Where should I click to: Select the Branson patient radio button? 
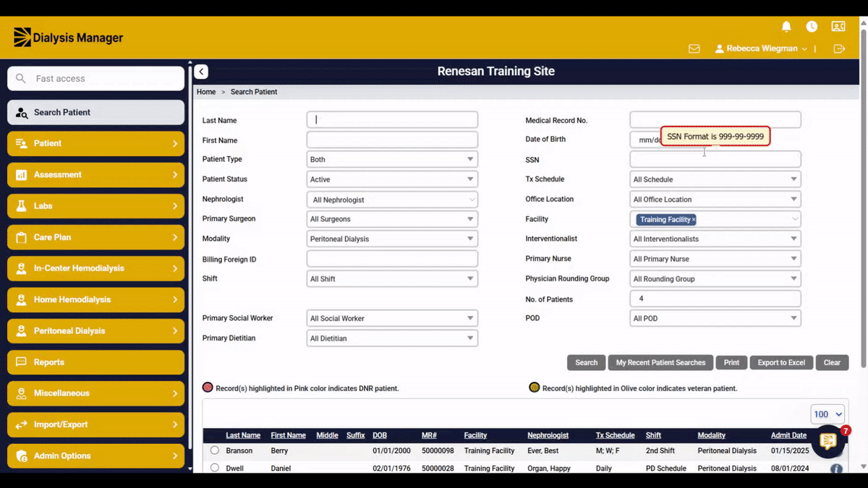(x=214, y=450)
